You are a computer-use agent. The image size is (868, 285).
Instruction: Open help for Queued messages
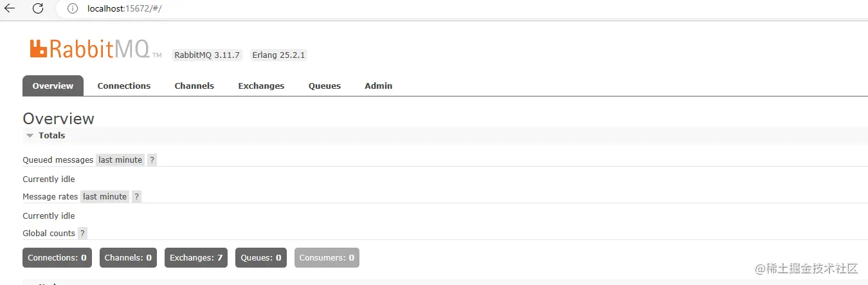tap(152, 160)
